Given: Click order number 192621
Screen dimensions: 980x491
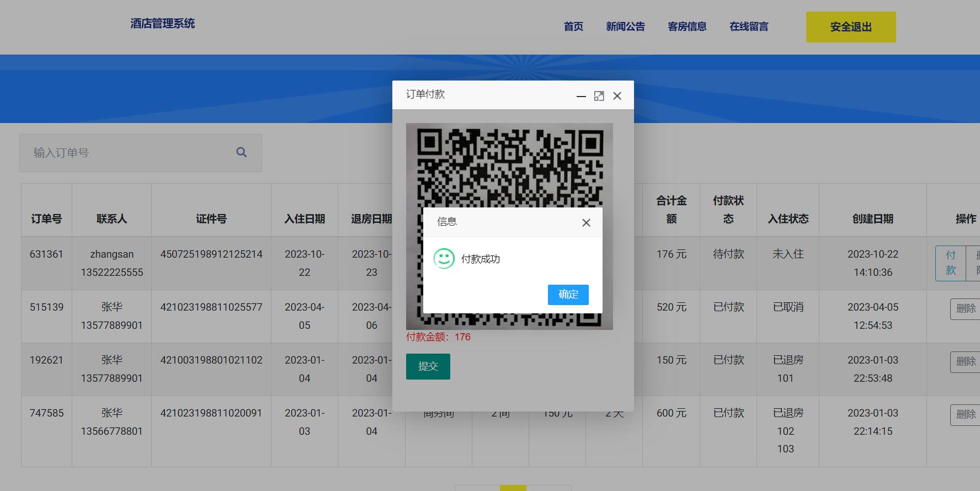Looking at the screenshot, I should pyautogui.click(x=46, y=360).
